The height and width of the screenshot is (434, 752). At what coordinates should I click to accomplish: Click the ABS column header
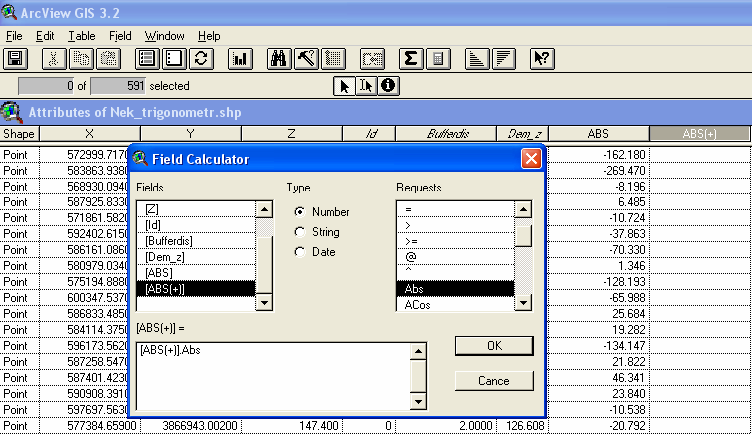tap(598, 134)
